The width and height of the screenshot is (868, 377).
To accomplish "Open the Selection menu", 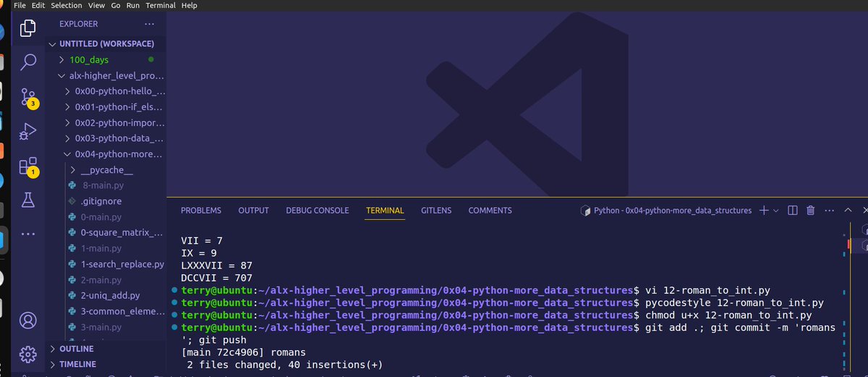I will [x=67, y=5].
